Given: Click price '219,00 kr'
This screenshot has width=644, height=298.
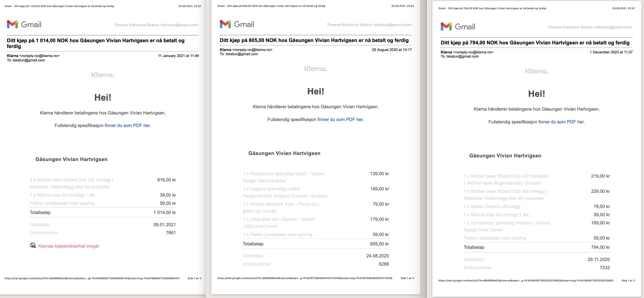Looking at the screenshot, I should click(x=600, y=176).
